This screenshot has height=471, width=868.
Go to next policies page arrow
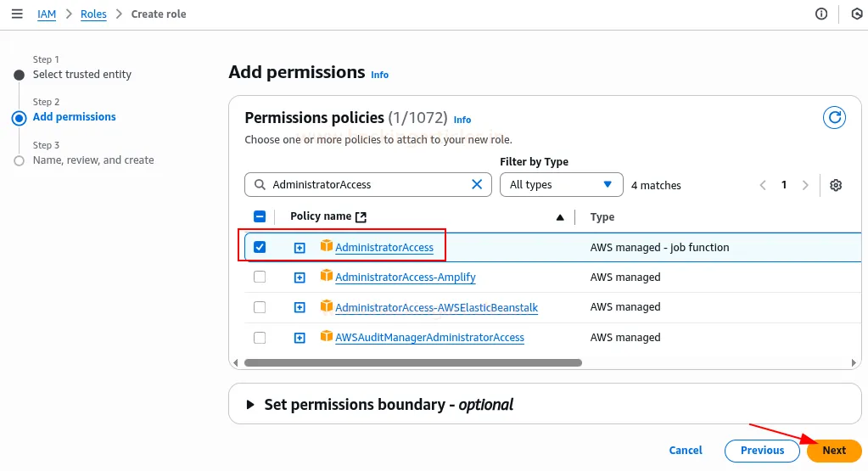pos(805,185)
